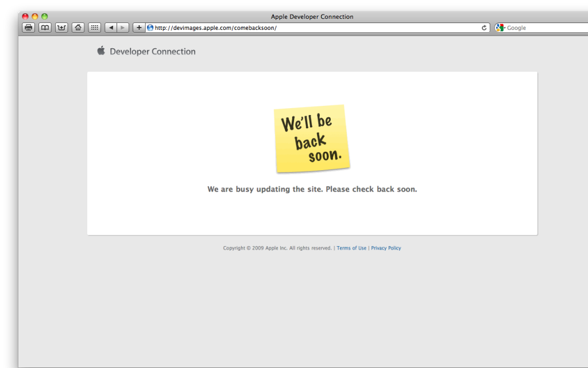Open Google search engine dropdown icon
The width and height of the screenshot is (588, 368).
(500, 28)
